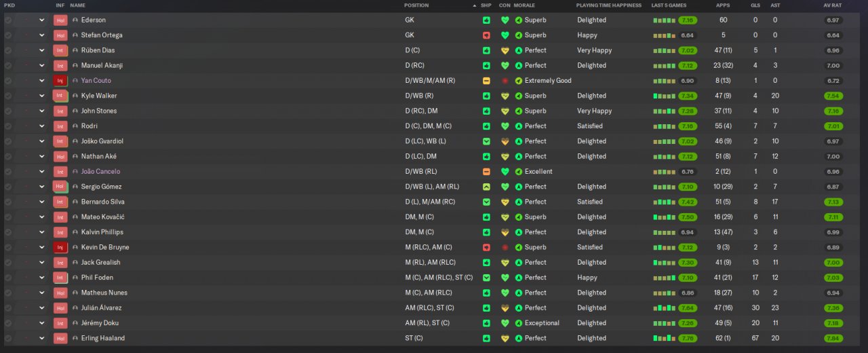Viewport: 868px width, 353px height.
Task: Click the green condition heart for Ederson
Action: tap(505, 20)
